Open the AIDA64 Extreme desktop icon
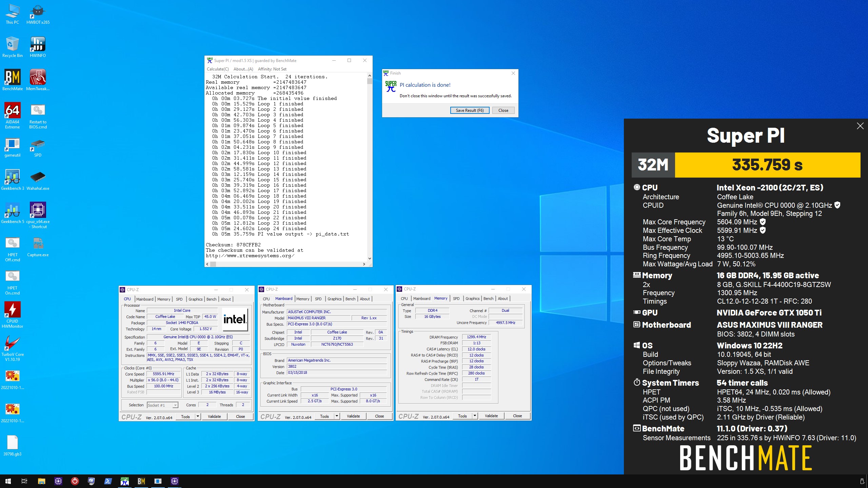The width and height of the screenshot is (868, 488). [x=12, y=116]
